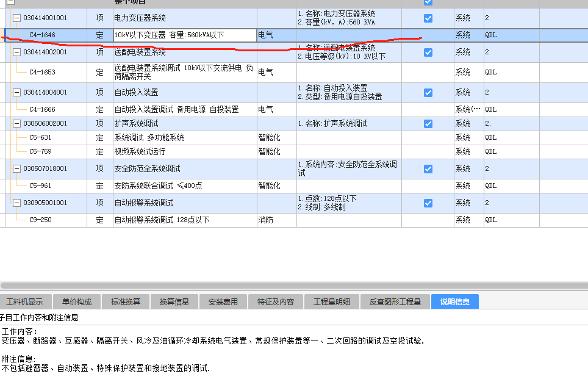Toggle checkbox for 送配电装置系统 row
Screen dimensions: 588x382
click(428, 52)
